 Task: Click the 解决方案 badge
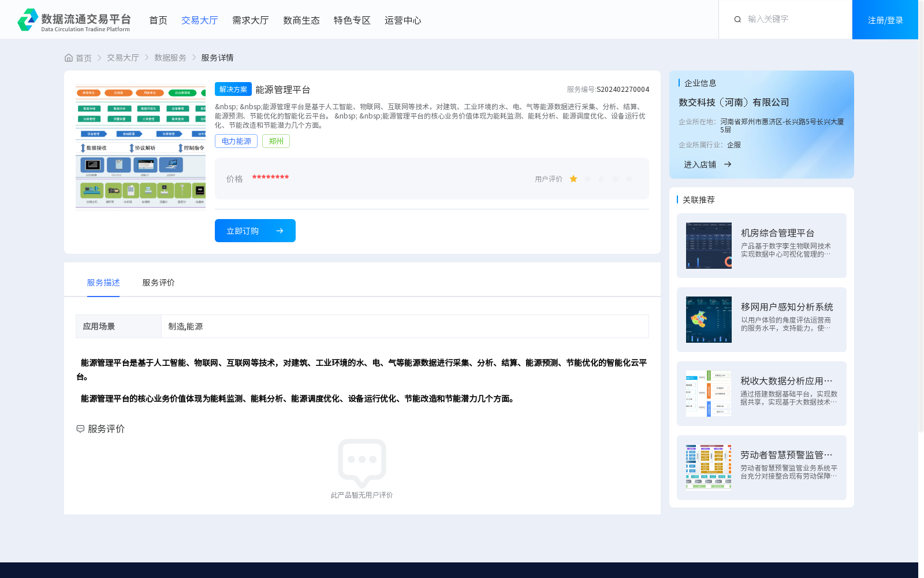point(233,89)
